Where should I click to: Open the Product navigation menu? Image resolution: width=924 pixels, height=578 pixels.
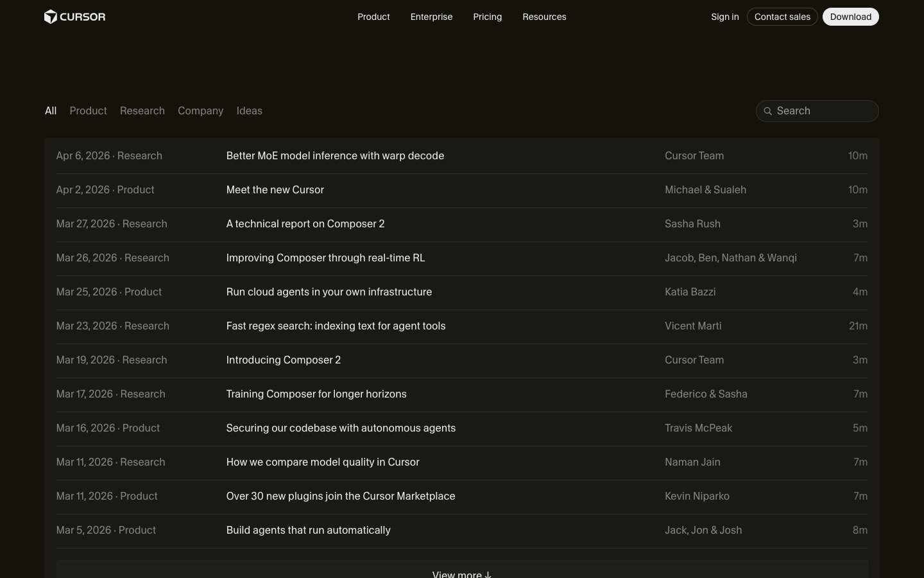[373, 17]
